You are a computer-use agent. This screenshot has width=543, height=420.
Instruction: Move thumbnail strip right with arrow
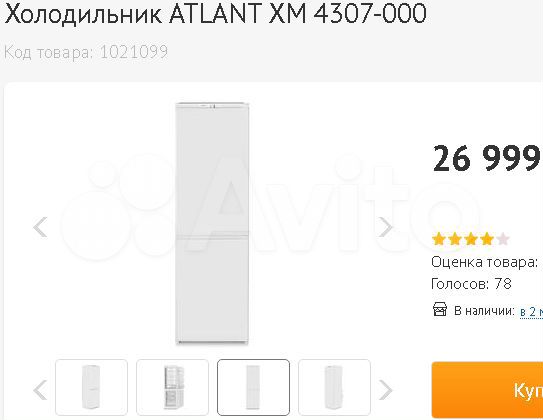[x=385, y=390]
